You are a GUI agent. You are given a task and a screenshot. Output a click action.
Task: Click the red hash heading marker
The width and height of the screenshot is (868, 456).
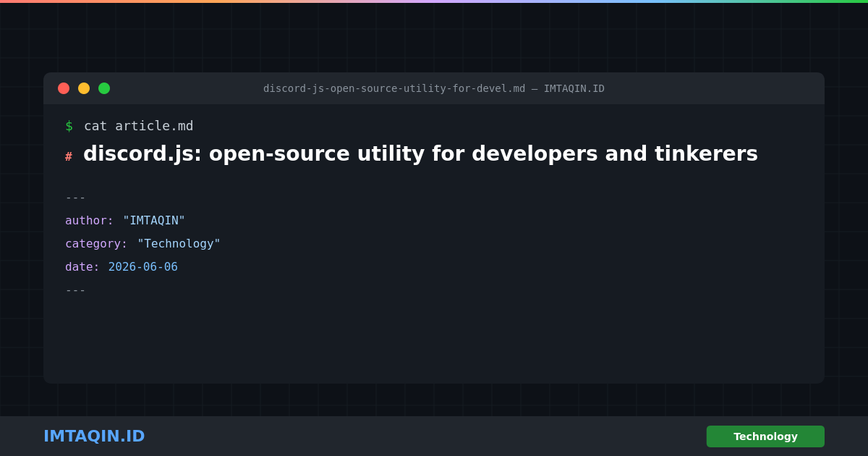pos(69,156)
